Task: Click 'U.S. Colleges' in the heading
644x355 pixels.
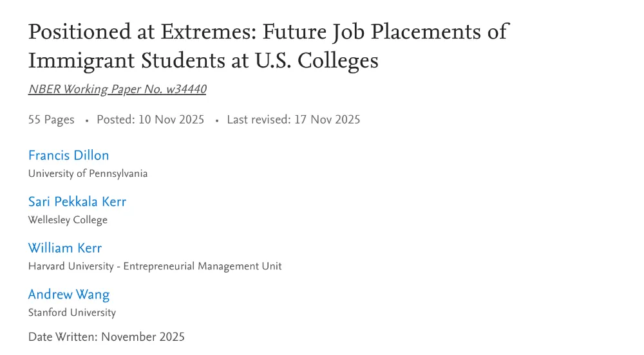Action: tap(323, 60)
